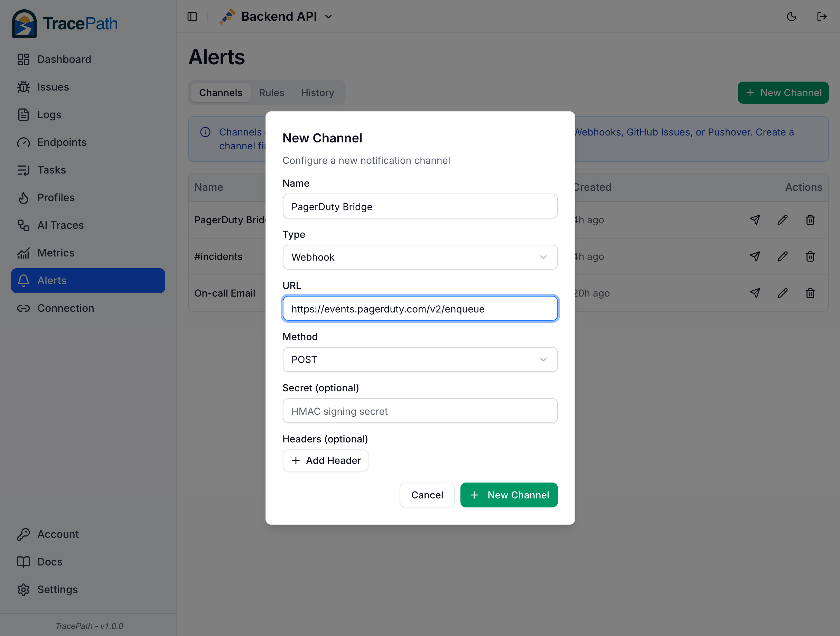Open Connection page
Image resolution: width=840 pixels, height=636 pixels.
(x=88, y=308)
